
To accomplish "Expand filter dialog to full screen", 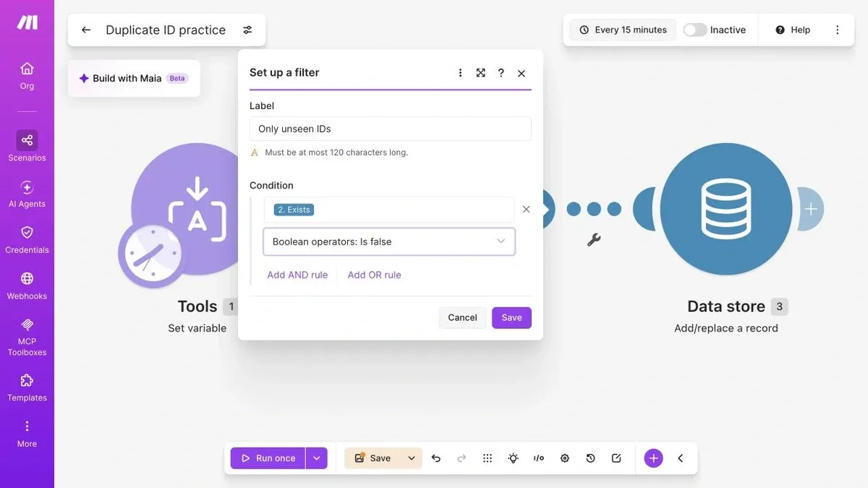I will (x=480, y=73).
